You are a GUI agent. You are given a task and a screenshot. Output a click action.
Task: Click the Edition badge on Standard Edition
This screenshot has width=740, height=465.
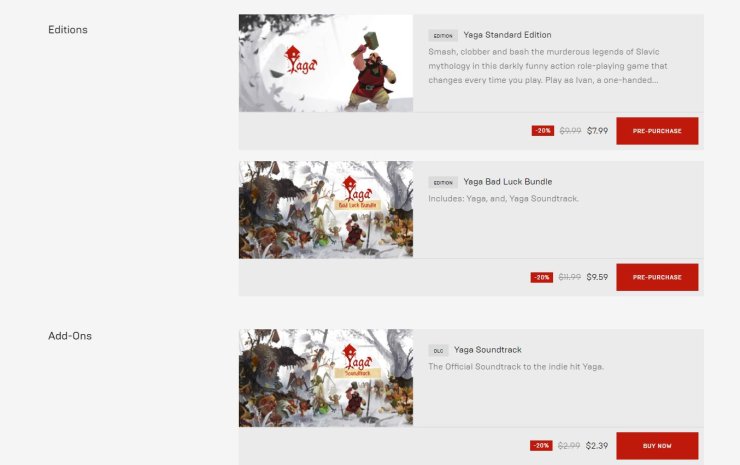tap(443, 35)
